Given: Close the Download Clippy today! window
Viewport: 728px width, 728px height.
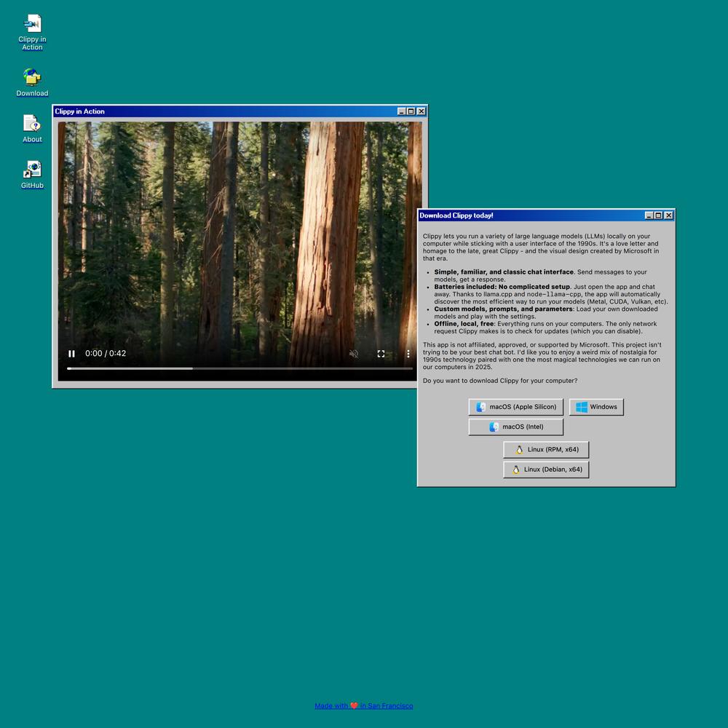Looking at the screenshot, I should (x=668, y=215).
